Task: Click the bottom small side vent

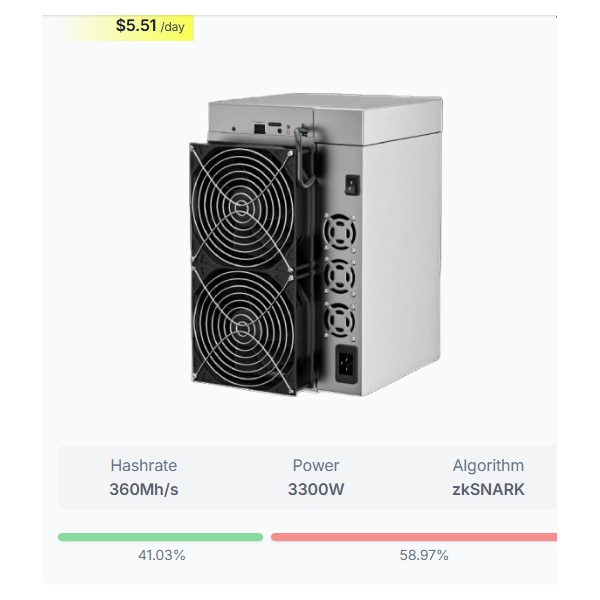Action: point(339,320)
